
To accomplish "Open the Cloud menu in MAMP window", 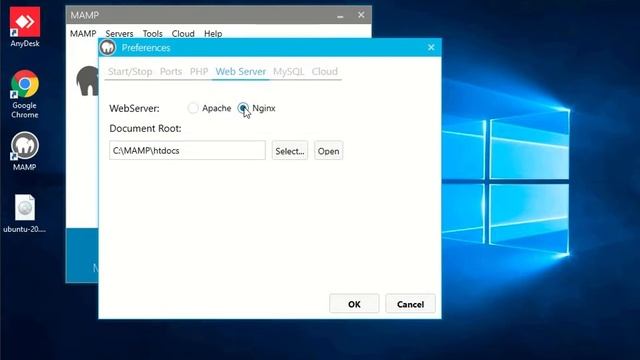I will coord(183,33).
